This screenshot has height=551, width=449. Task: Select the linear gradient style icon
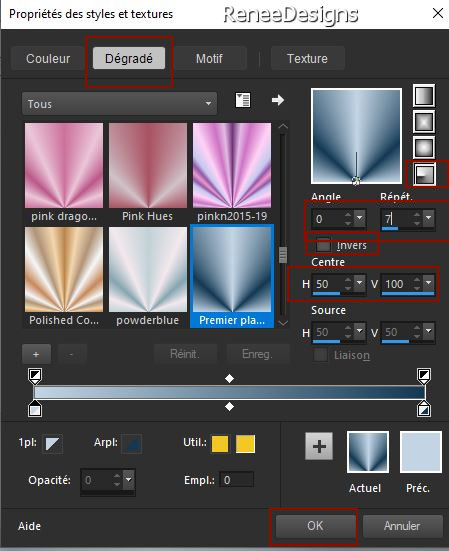(424, 96)
